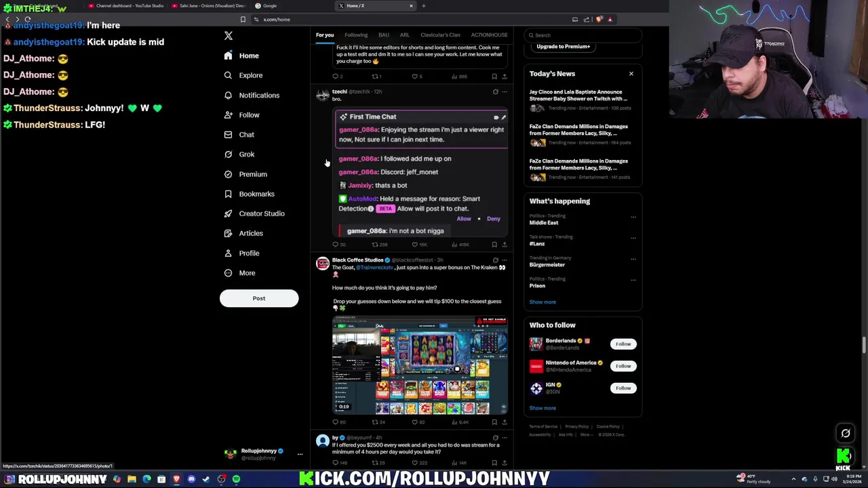Follow Nintendo of America account
This screenshot has width=868, height=488.
623,366
